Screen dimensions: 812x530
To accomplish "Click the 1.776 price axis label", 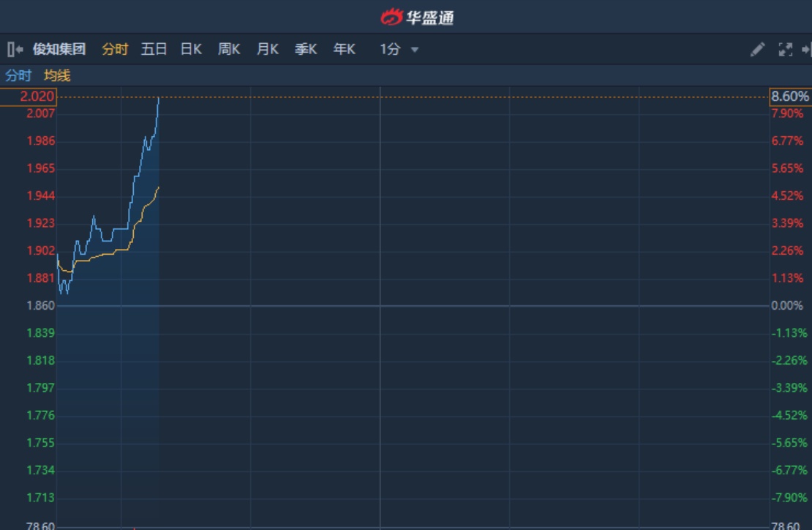I will point(40,416).
